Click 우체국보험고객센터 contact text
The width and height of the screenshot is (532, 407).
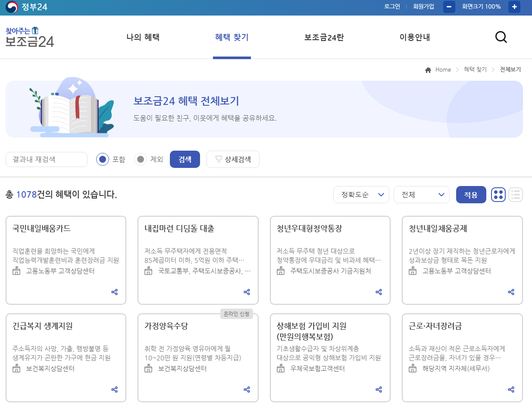[x=317, y=369]
